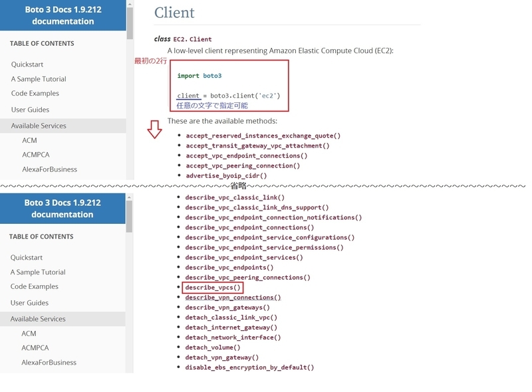Click the 'import boto3' code line
Screen dimensions: 532x392
click(x=199, y=76)
